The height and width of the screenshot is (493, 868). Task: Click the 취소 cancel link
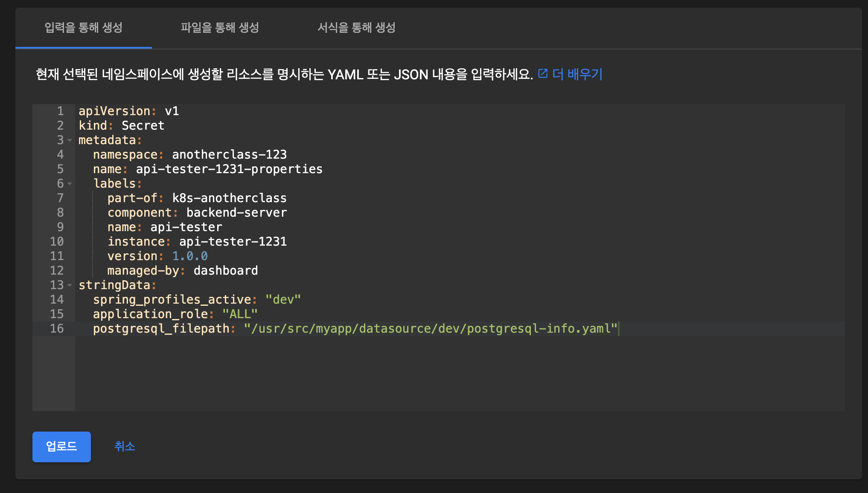(125, 446)
